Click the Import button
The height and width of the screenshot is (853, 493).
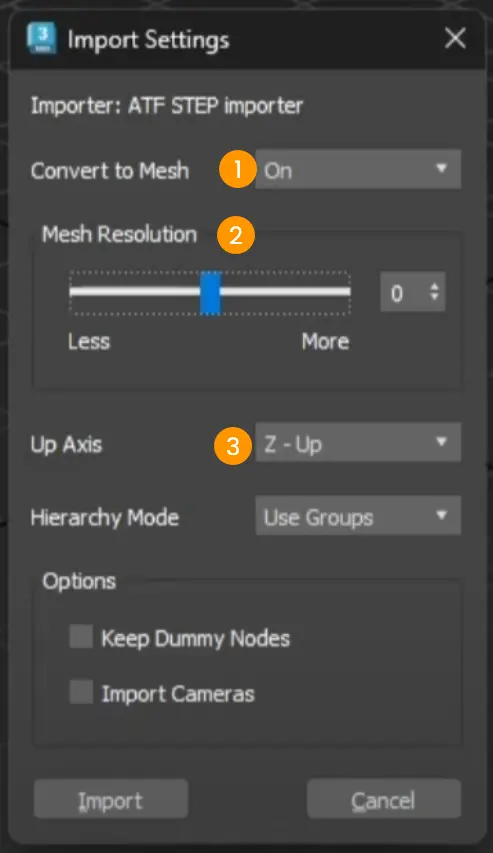pyautogui.click(x=111, y=799)
